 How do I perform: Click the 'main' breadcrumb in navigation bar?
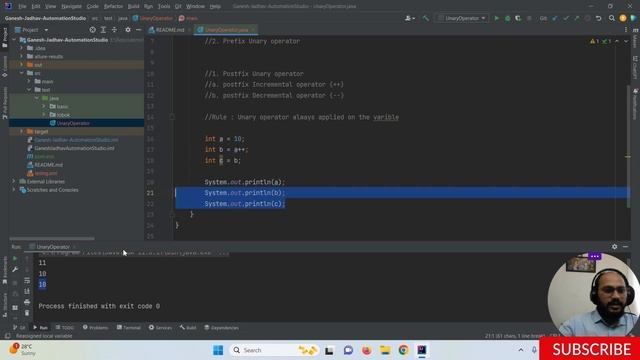tap(188, 18)
